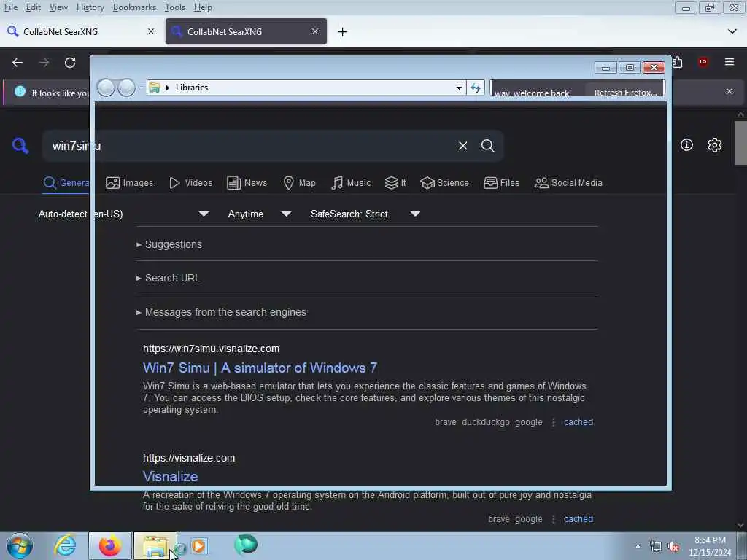Viewport: 747px width, 560px height.
Task: Open the Firefox hamburger application menu
Action: pos(729,62)
